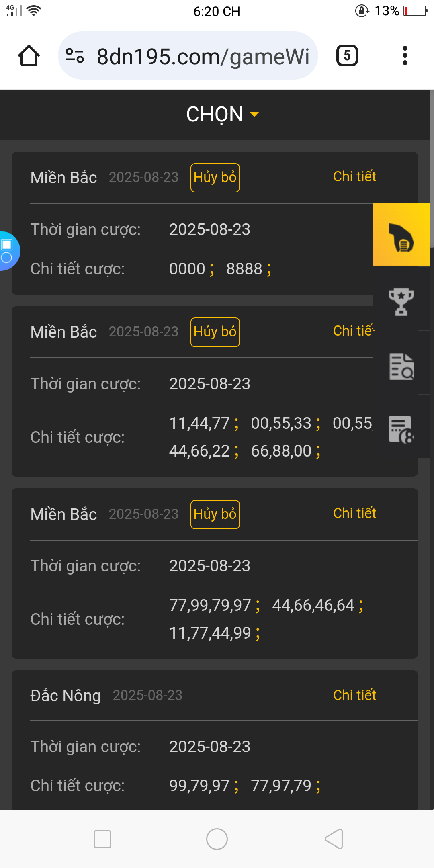Open Chi tiết for the 77,99,79,97 bet
The image size is (434, 868).
354,513
